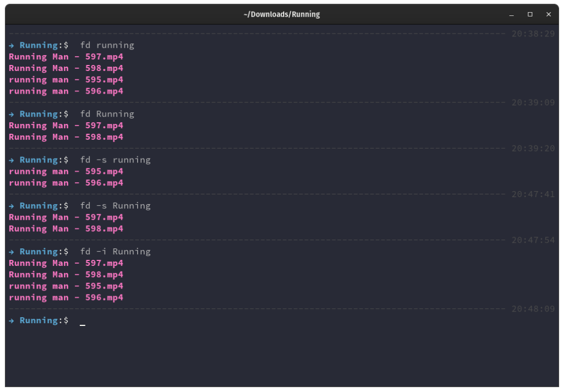Click the maximize window icon
This screenshot has height=392, width=564.
click(x=530, y=14)
